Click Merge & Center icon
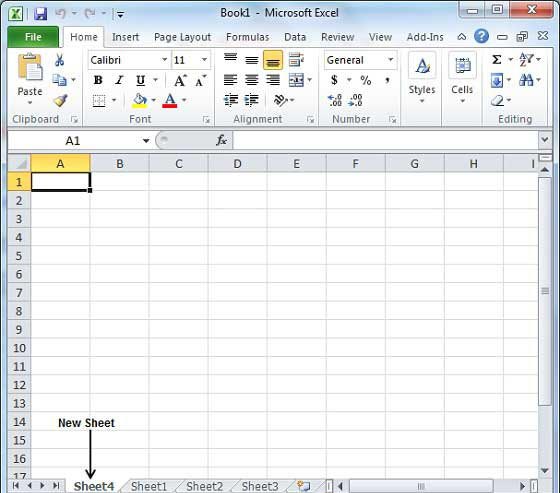The image size is (560, 493). tap(296, 80)
